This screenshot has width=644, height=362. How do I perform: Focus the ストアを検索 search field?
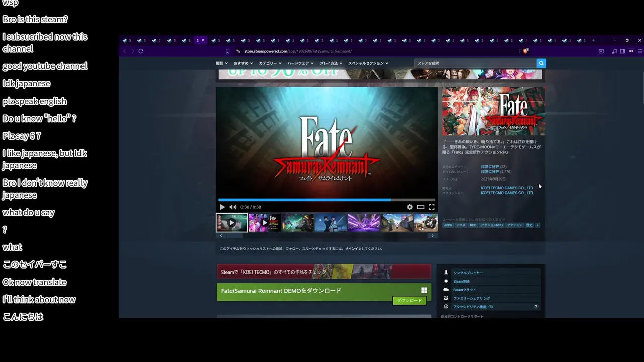475,63
